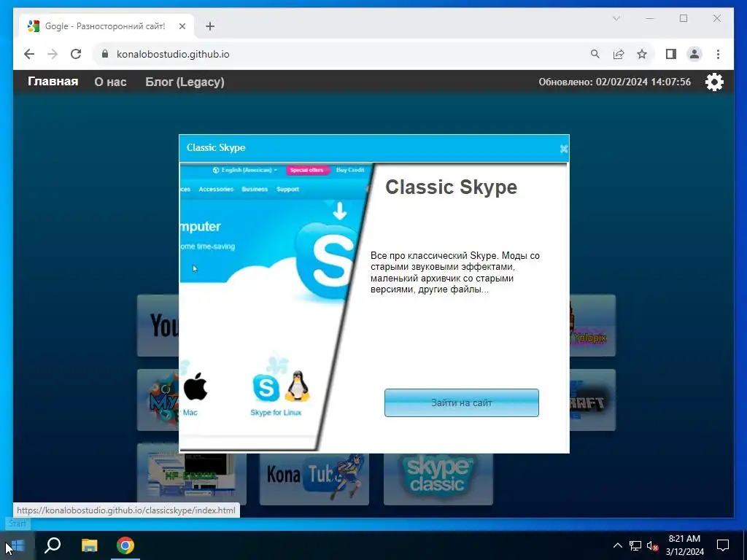This screenshot has width=747, height=560.
Task: Toggle Chrome side panel
Action: [671, 54]
